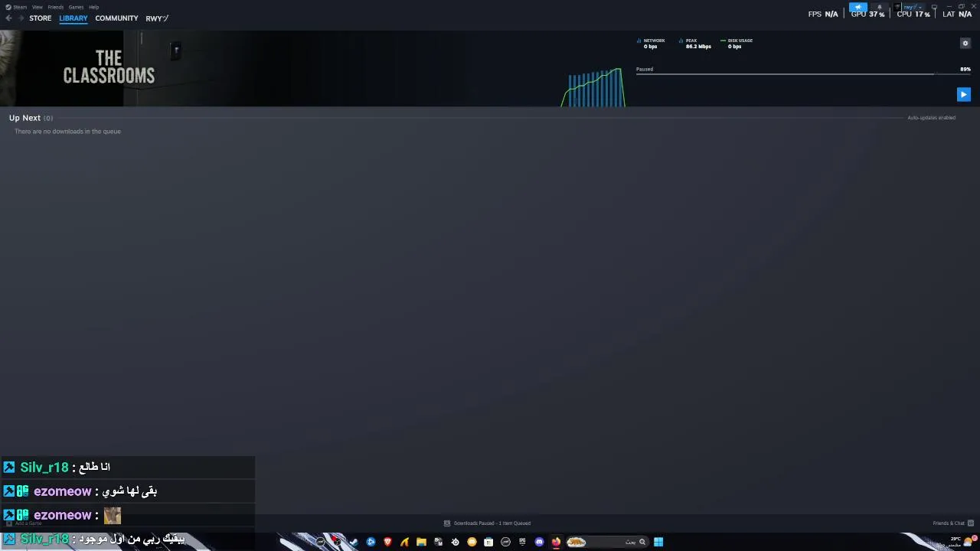Open the Games menu
The image size is (980, 551).
76,7
